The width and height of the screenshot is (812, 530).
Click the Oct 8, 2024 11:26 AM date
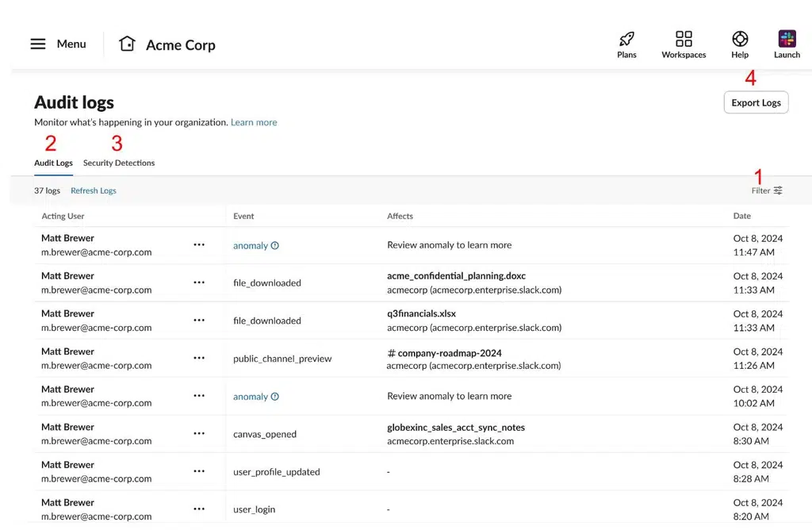[x=757, y=359]
